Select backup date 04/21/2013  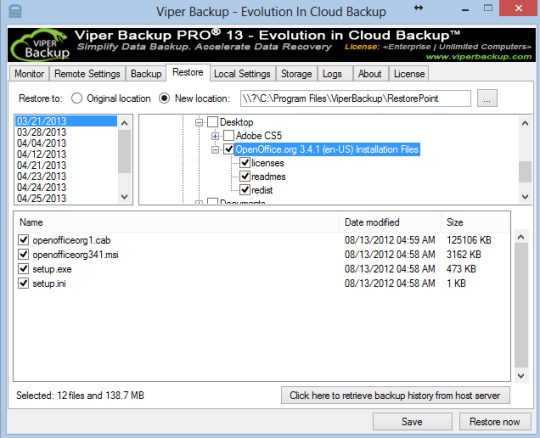[66, 165]
